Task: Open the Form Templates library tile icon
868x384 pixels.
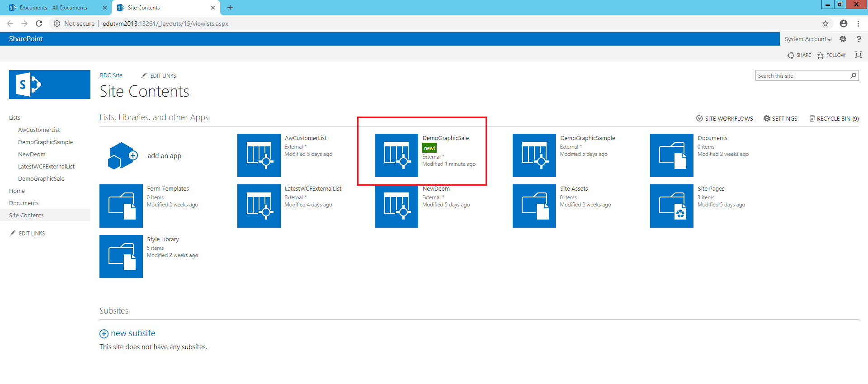Action: (x=121, y=206)
